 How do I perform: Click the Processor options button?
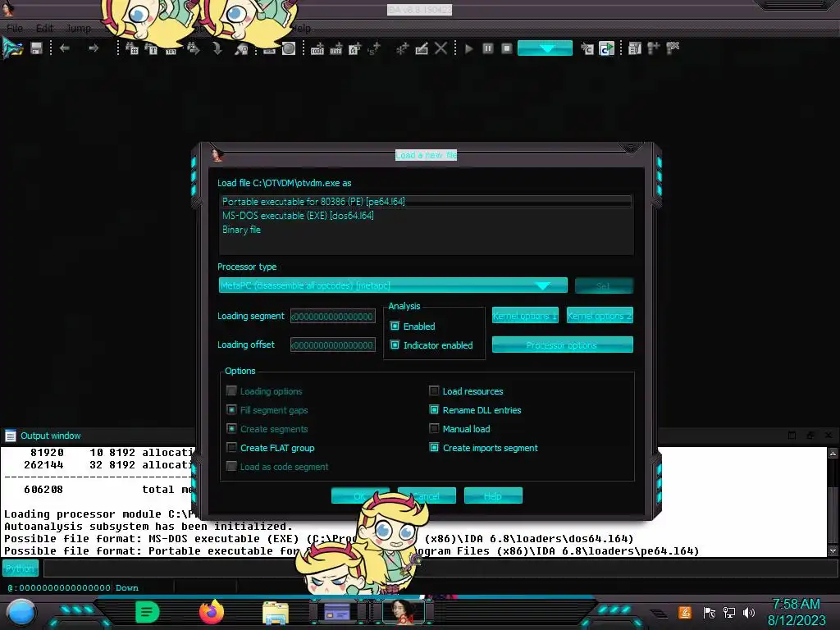click(x=562, y=345)
